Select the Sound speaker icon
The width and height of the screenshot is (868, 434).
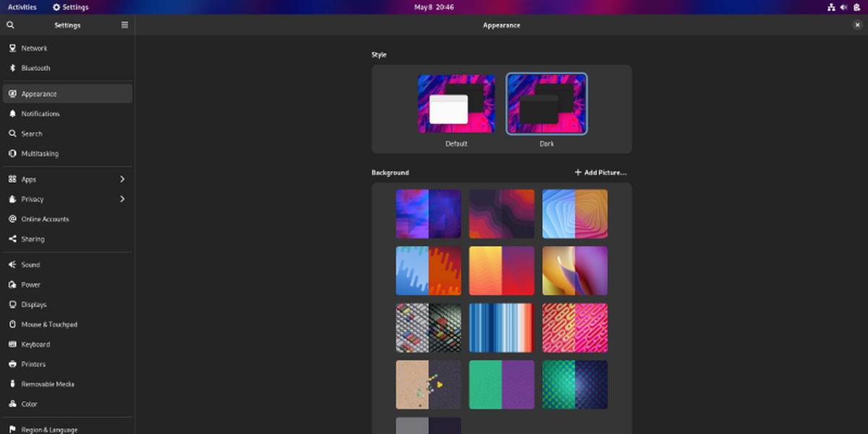pos(12,265)
